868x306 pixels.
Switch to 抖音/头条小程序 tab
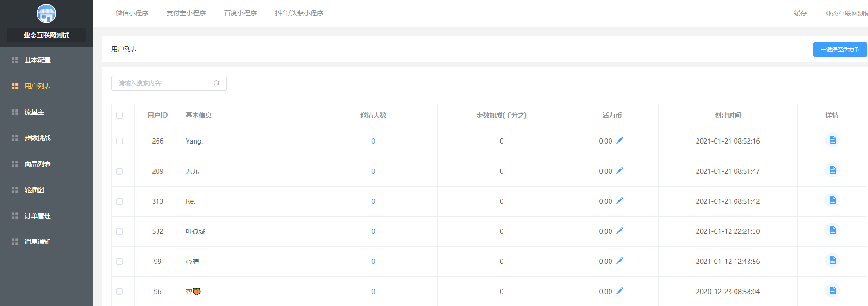click(299, 13)
